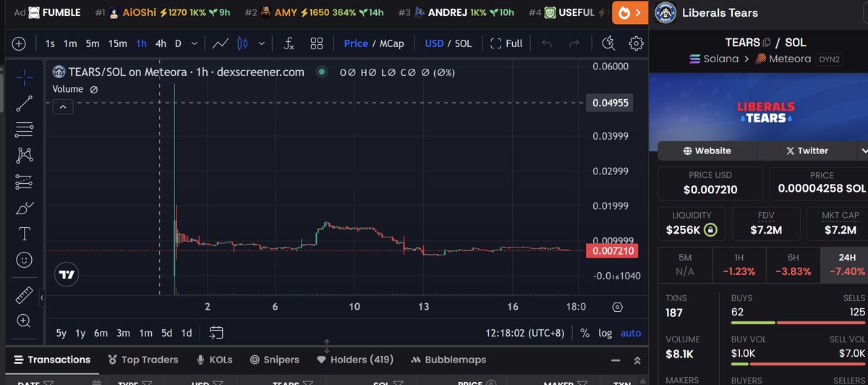Open the timezone 12:18:02 (UTC+8) menu

pos(527,334)
